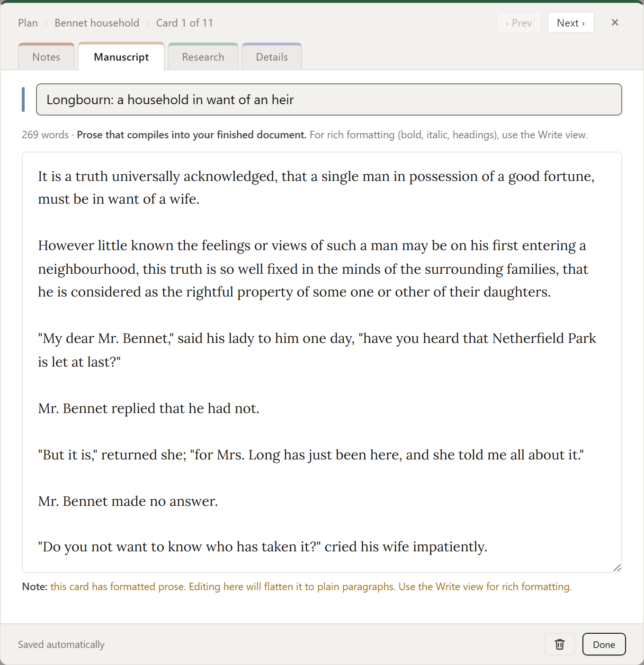Click the '269 words' count
Screen dimensions: 644x665
(45, 135)
